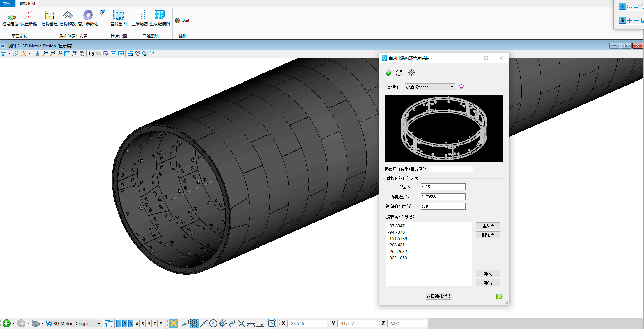Expand the 3D Metric Design model dropdown
Viewport: 644px width, 329px height.
point(99,324)
